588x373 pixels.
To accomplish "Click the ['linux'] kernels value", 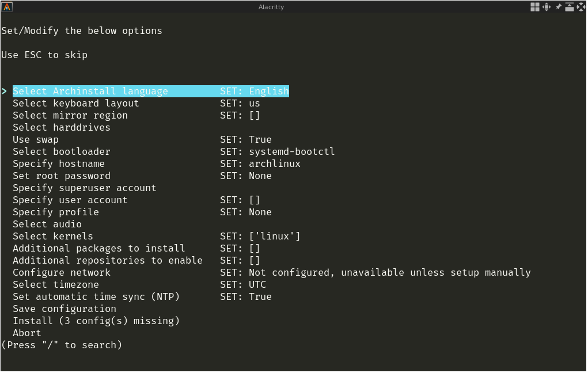I will (275, 236).
